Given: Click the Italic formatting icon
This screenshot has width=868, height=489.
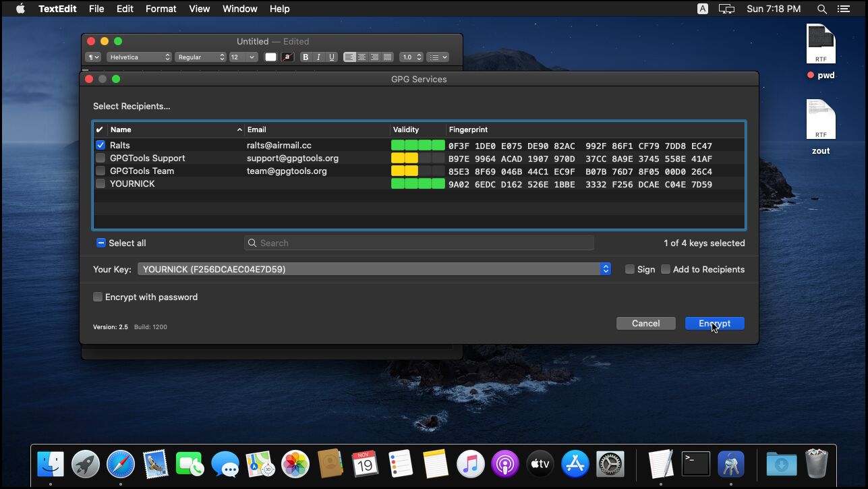Looking at the screenshot, I should tap(318, 57).
